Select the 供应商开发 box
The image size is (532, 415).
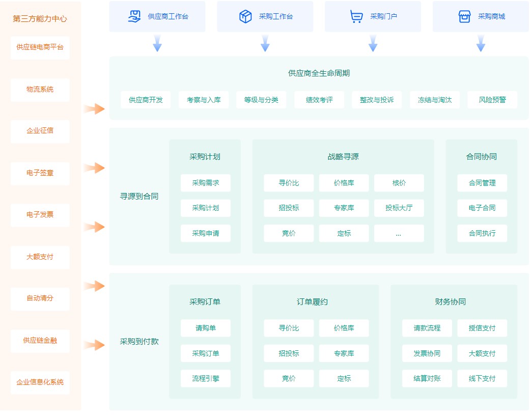pyautogui.click(x=146, y=100)
